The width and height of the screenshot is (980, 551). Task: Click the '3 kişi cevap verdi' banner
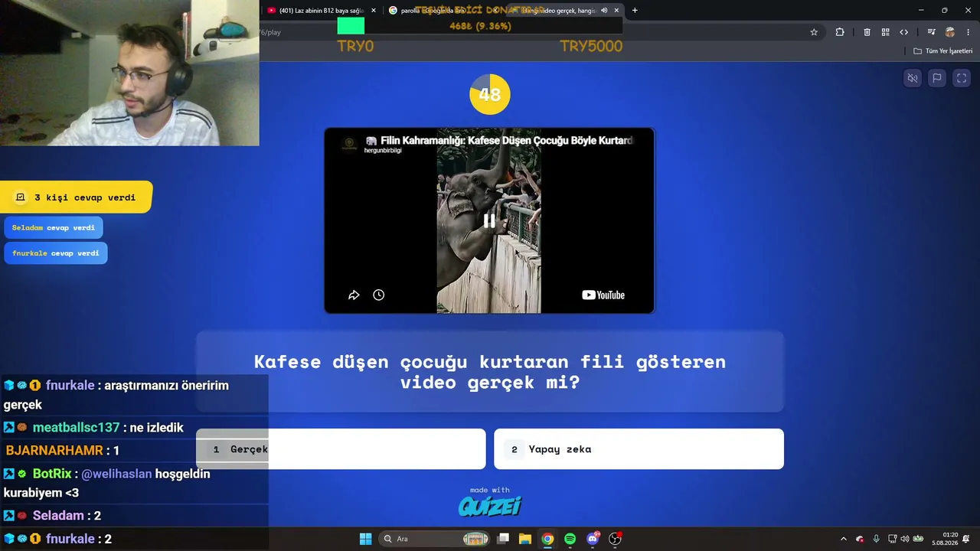pos(76,197)
